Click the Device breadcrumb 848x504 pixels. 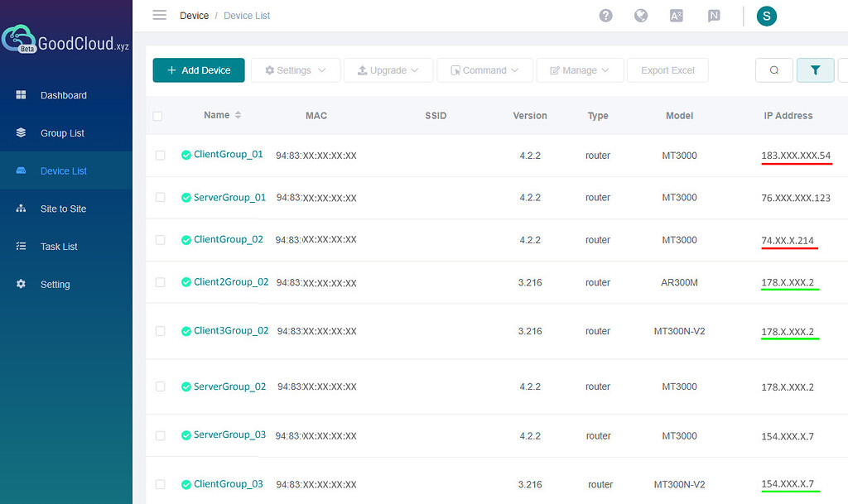click(194, 16)
